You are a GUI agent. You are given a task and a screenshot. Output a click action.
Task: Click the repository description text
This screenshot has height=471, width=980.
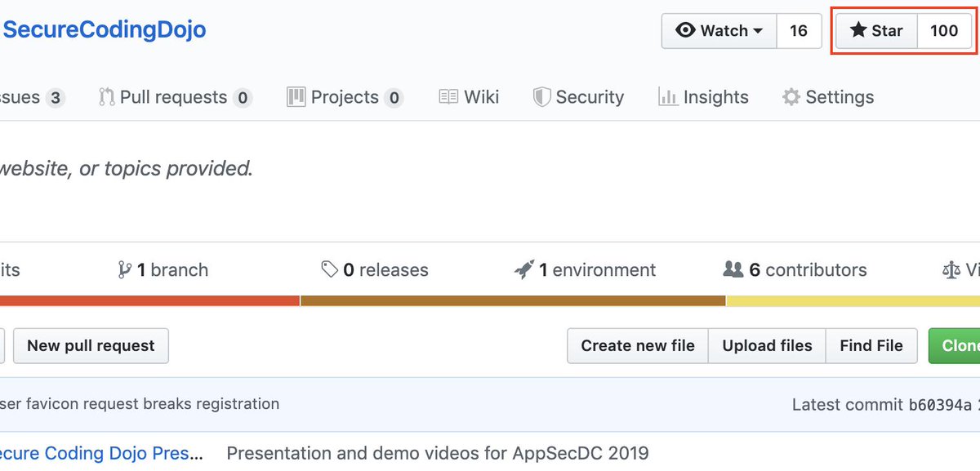[126, 168]
